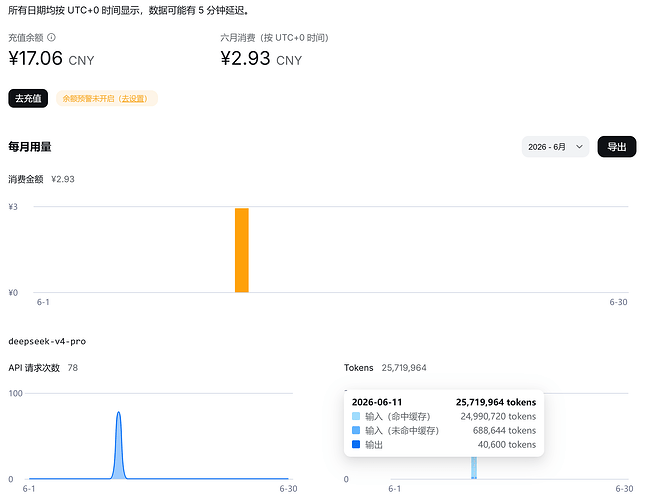Click the chevron arrow in the month selector
This screenshot has height=500, width=665.
pyautogui.click(x=579, y=147)
